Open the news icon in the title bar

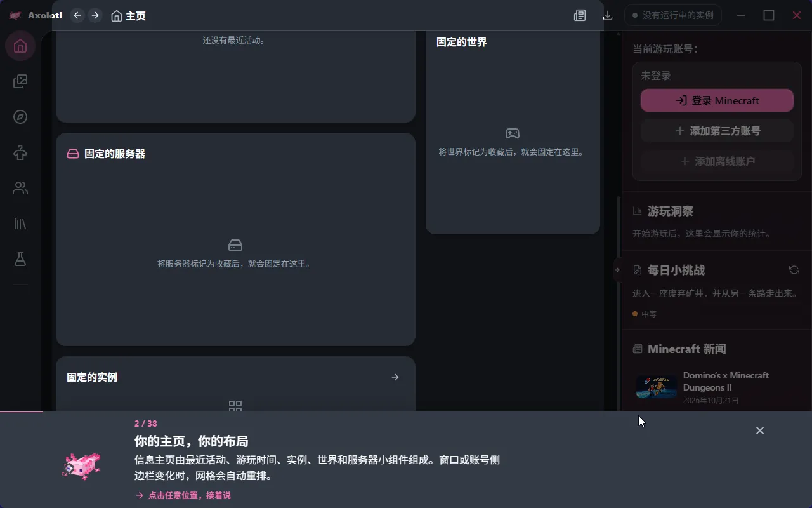point(580,15)
